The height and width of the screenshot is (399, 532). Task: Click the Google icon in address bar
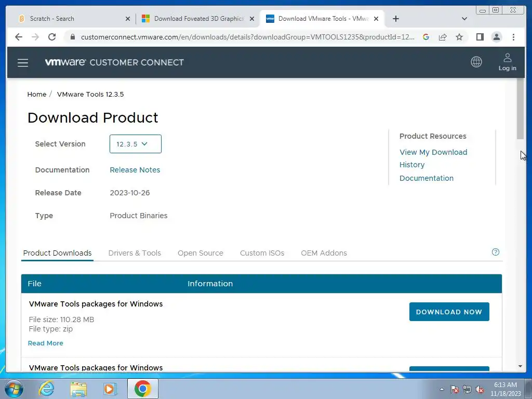(426, 37)
